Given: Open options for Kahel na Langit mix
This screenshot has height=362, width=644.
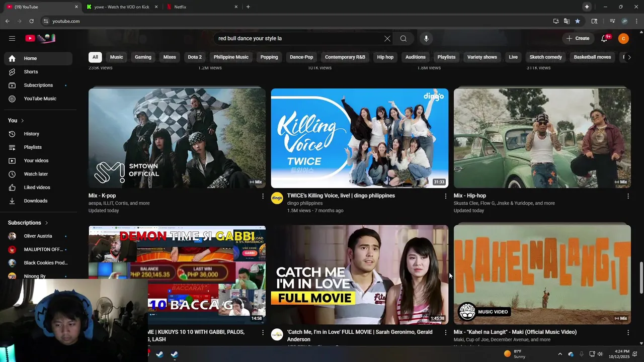Looking at the screenshot, I should tap(628, 332).
